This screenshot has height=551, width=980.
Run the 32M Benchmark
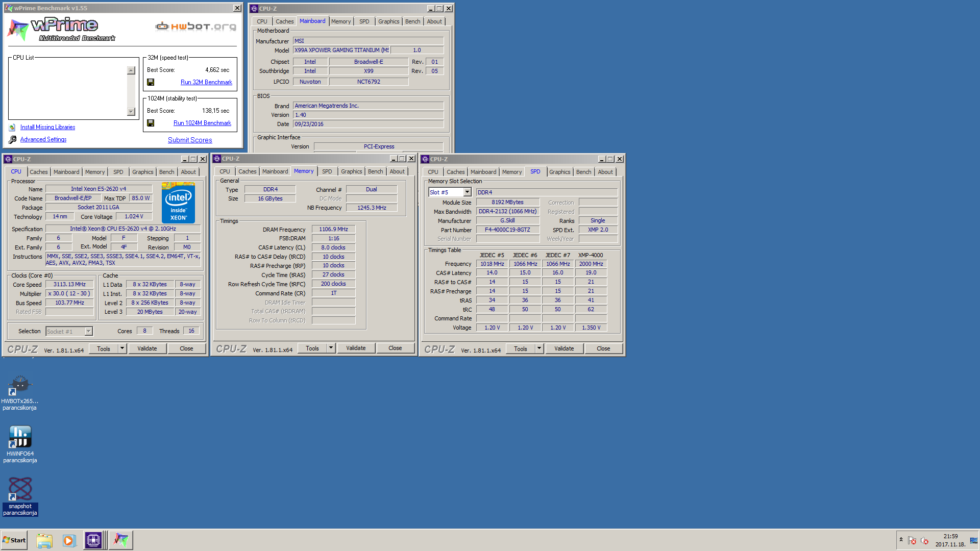pos(206,82)
